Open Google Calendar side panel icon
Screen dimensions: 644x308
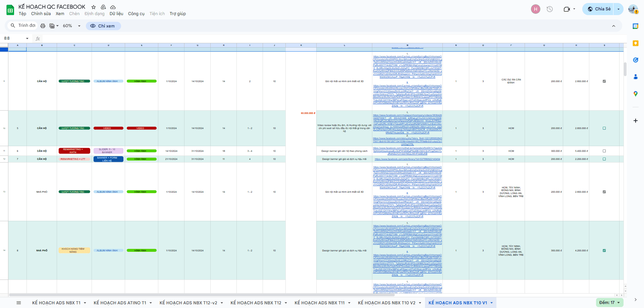point(635,26)
